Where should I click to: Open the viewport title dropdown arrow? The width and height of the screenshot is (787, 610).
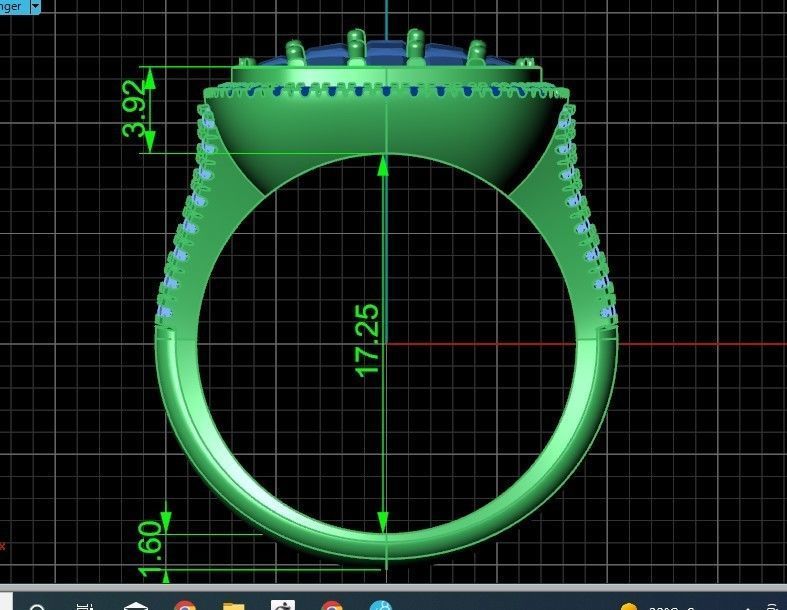pyautogui.click(x=36, y=7)
